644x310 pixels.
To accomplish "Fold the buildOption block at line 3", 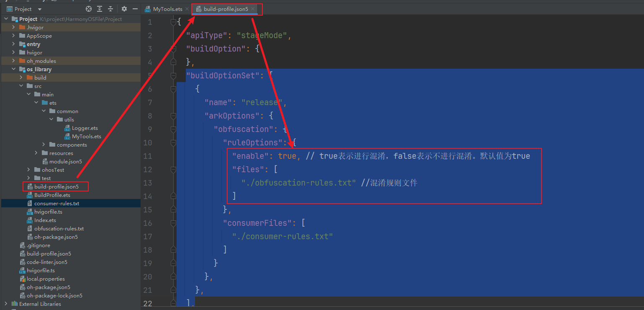I will click(x=173, y=49).
